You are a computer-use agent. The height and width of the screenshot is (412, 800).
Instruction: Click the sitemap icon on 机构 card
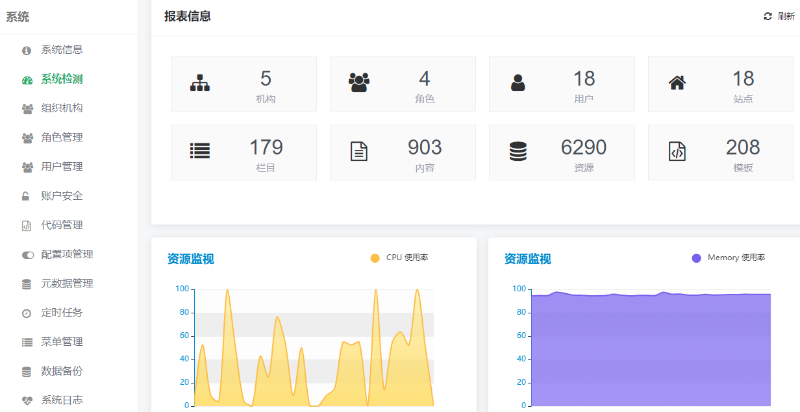200,84
